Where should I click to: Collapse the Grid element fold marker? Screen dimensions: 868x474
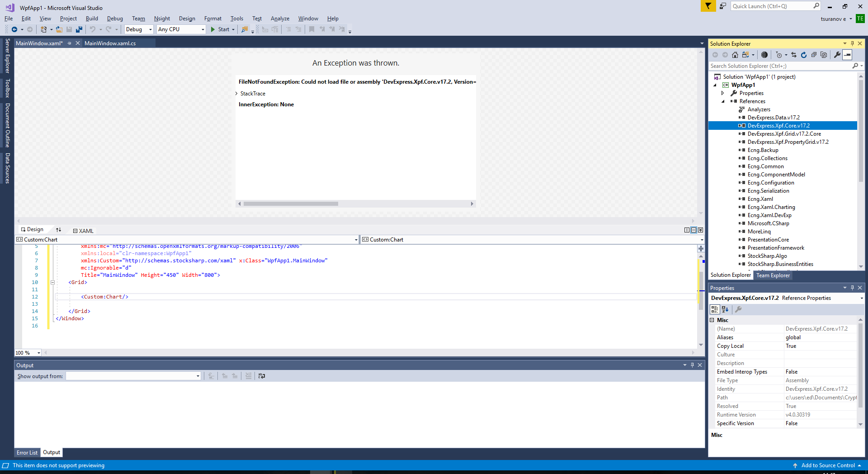point(52,282)
